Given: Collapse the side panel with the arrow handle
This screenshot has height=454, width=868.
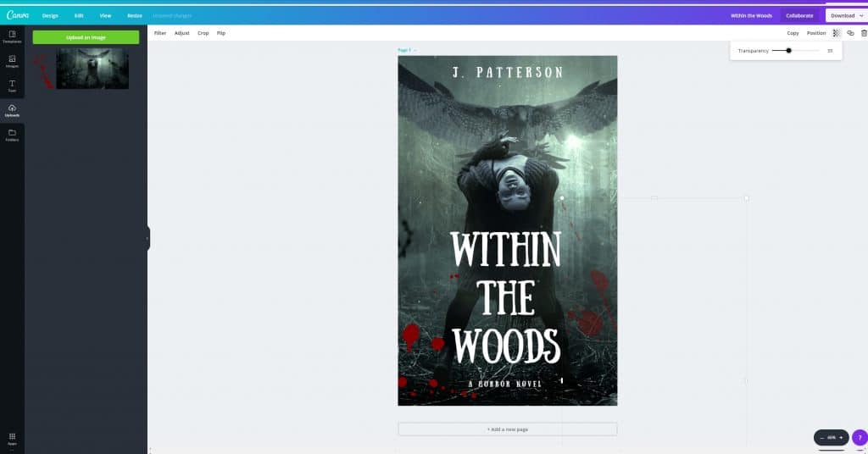Looking at the screenshot, I should point(147,238).
